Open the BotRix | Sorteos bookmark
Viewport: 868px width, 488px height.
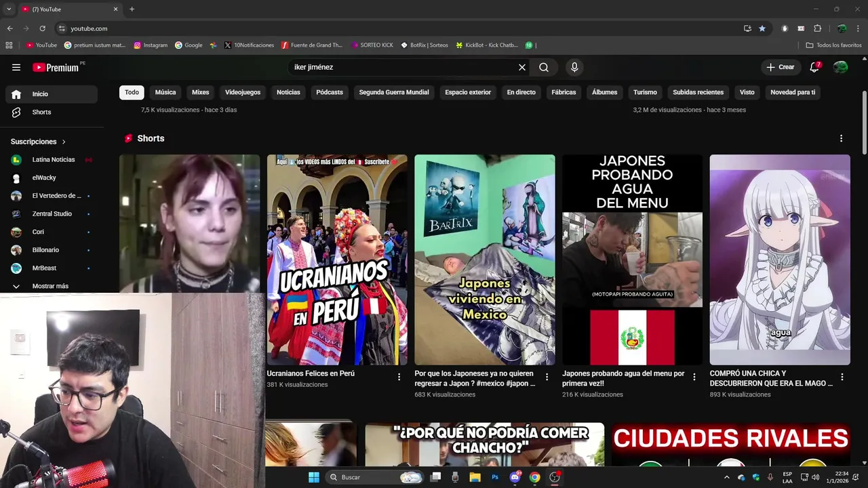425,45
